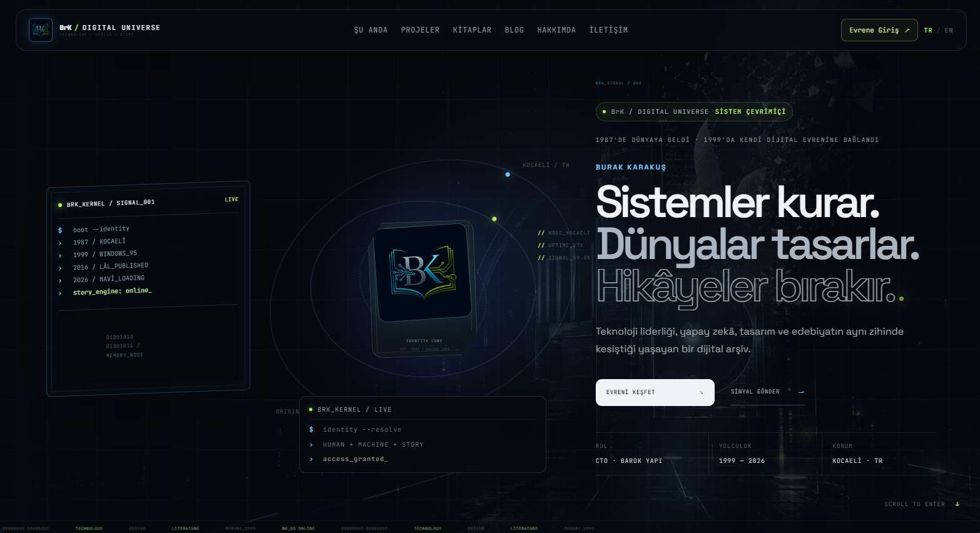Screen dimensions: 980x533
Task: Click the "1999 / WINDOWS_95" terminal line
Action: pos(105,254)
